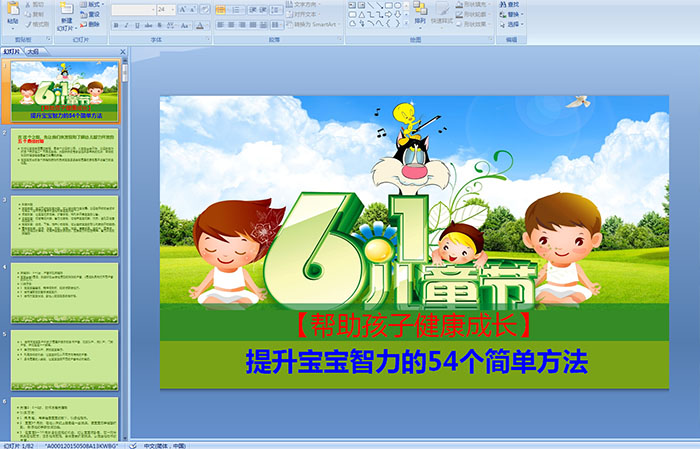
Task: Click the character spacing button
Action: [171, 25]
